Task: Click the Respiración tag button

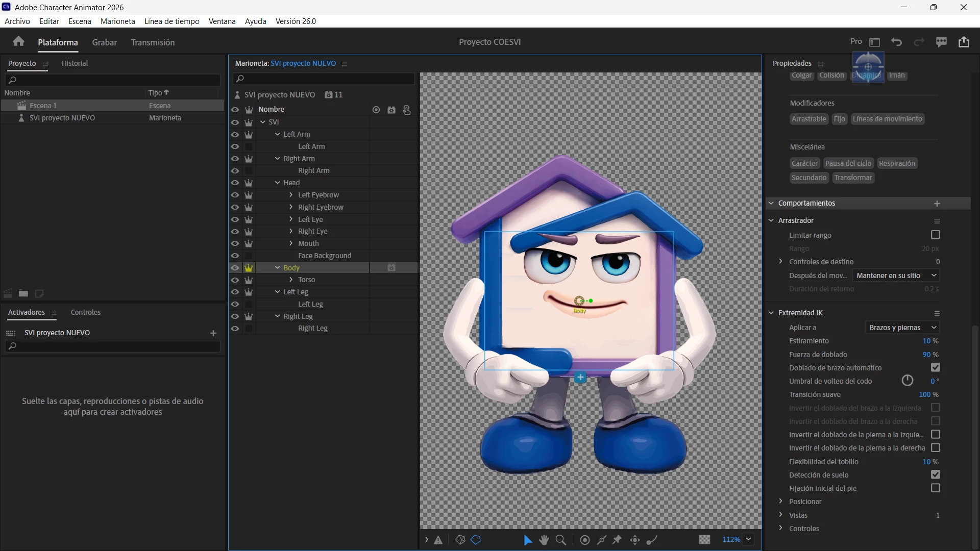Action: coord(897,163)
